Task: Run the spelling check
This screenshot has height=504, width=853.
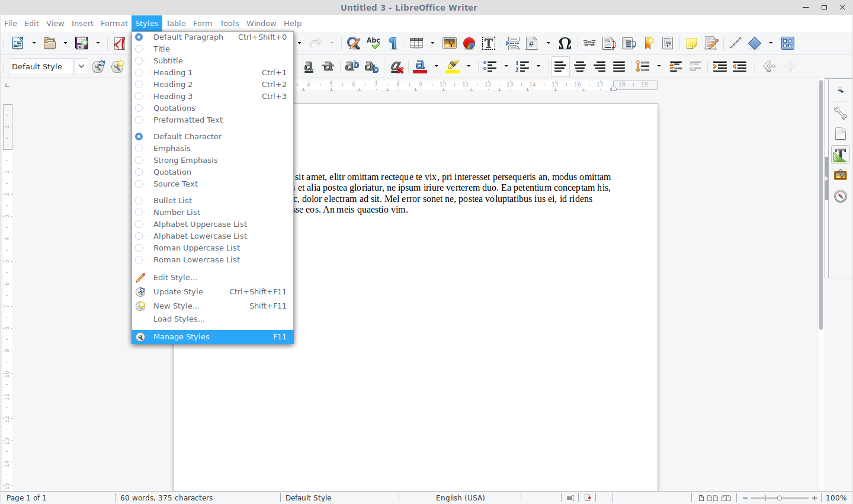Action: click(373, 43)
